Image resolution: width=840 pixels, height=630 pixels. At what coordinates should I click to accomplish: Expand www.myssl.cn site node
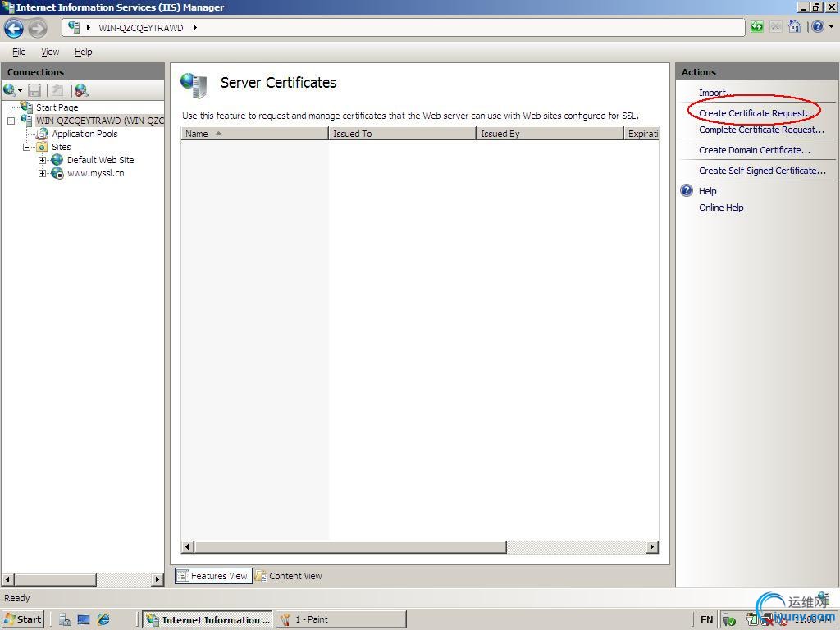pyautogui.click(x=43, y=174)
